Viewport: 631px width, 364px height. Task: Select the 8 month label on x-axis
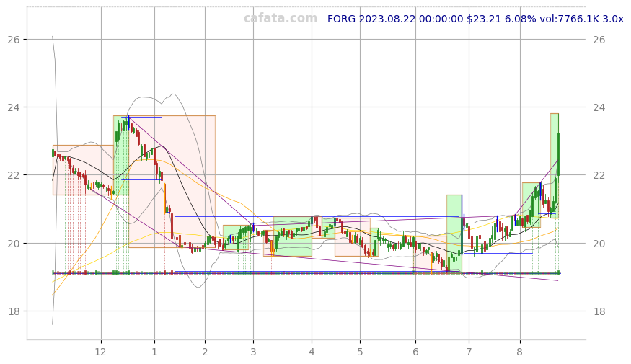(520, 352)
